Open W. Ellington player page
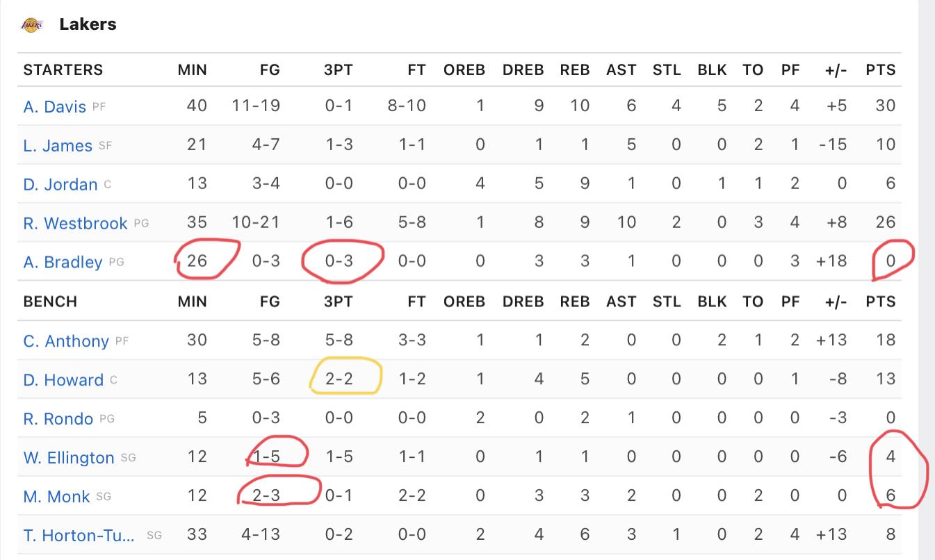This screenshot has height=560, width=935. click(x=69, y=457)
